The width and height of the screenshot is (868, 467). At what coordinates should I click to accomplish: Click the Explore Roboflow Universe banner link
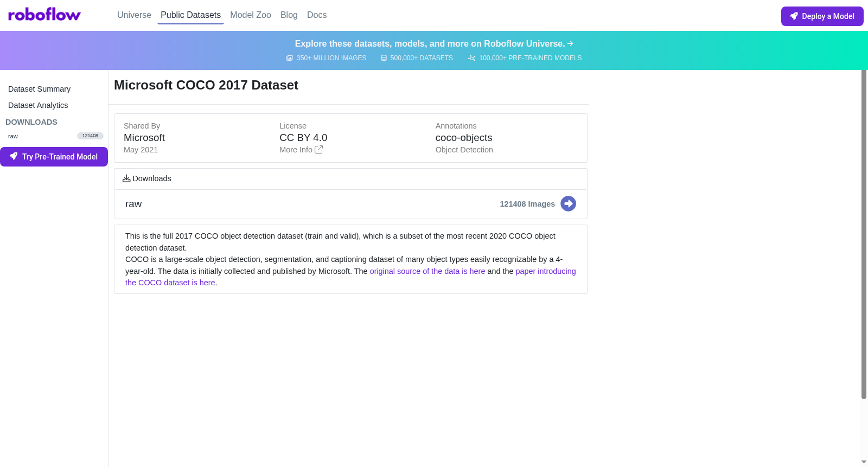point(434,43)
